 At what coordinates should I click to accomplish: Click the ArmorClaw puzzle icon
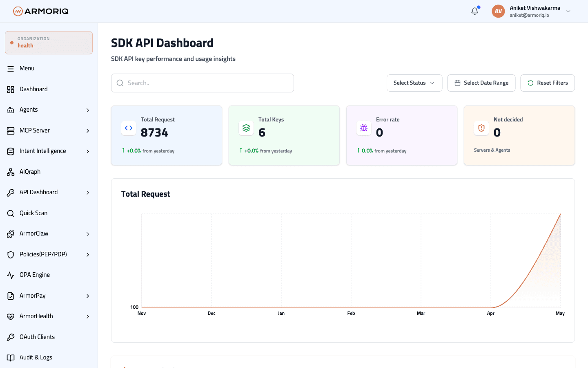pyautogui.click(x=11, y=234)
